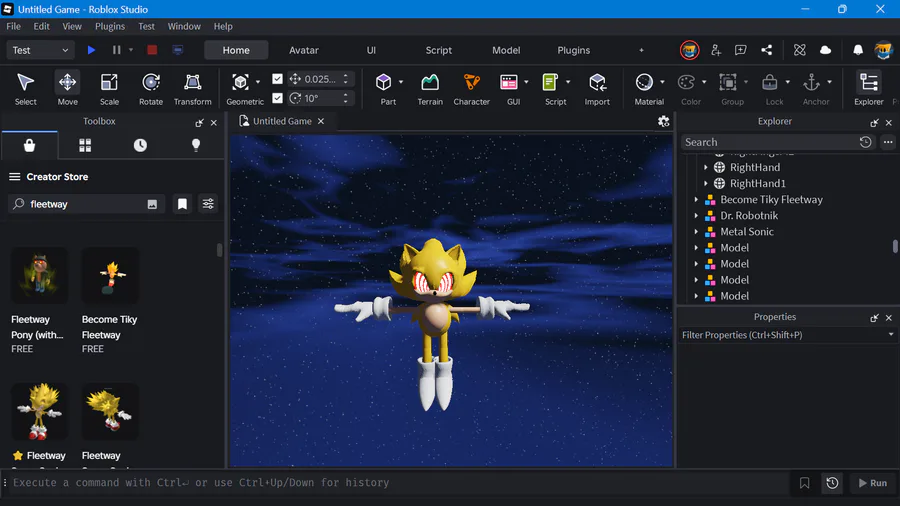
Task: Group the selected objects
Action: (728, 88)
